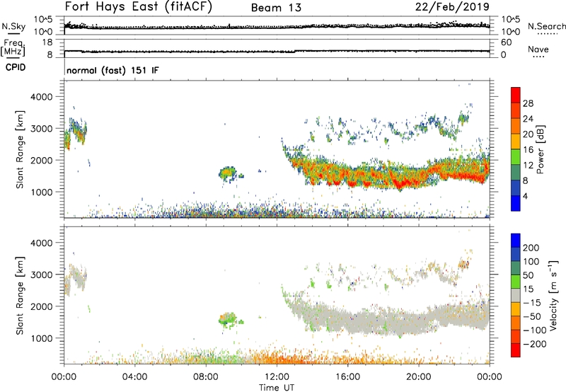Screen dimensions: 566x392
Task: Click the 'Freq. [MHz]' label
Action: point(13,48)
